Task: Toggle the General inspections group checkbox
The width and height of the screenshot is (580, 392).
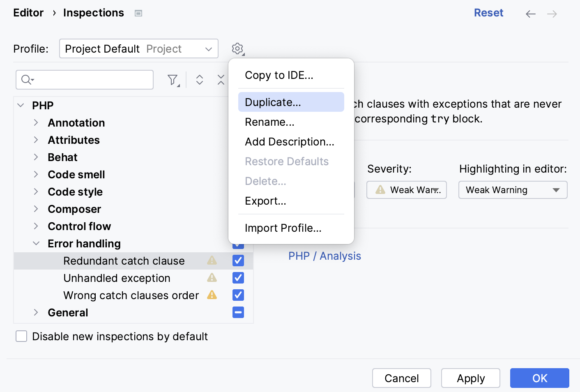Action: [238, 312]
